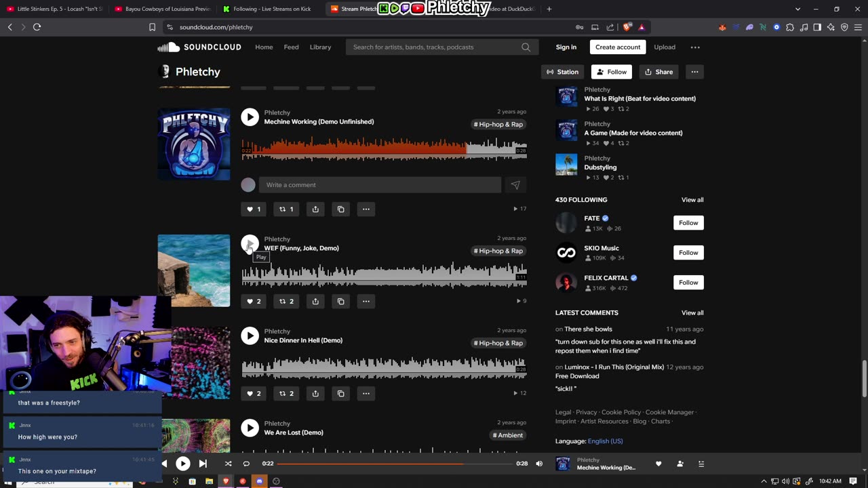
Task: Send comment with the paper plane icon
Action: [515, 185]
